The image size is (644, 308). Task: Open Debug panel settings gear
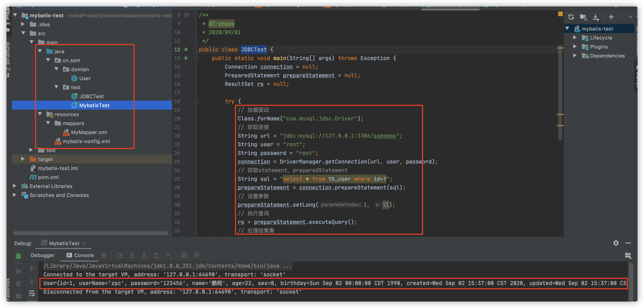coord(616,243)
